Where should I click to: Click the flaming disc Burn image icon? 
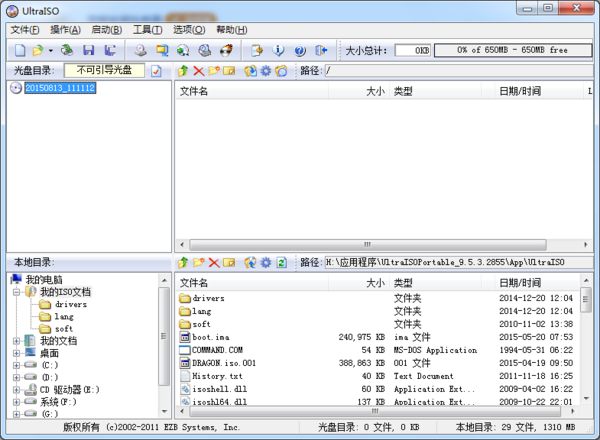click(x=226, y=50)
